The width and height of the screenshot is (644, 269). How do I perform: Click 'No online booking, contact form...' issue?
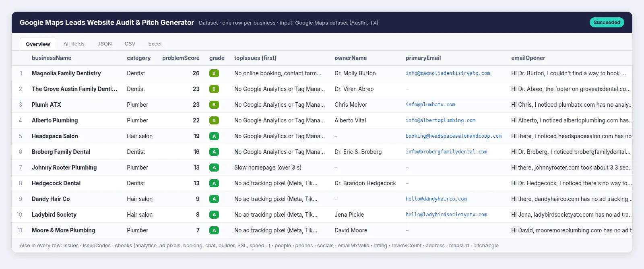pos(278,73)
